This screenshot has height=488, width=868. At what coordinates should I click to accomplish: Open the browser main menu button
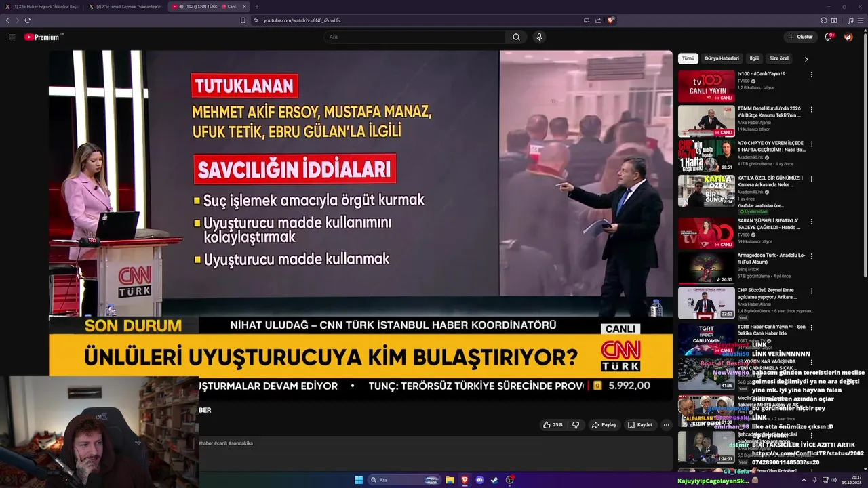tap(861, 20)
